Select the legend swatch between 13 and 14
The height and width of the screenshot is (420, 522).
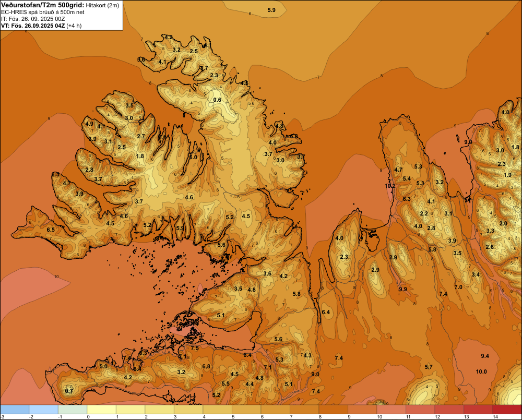(478, 410)
